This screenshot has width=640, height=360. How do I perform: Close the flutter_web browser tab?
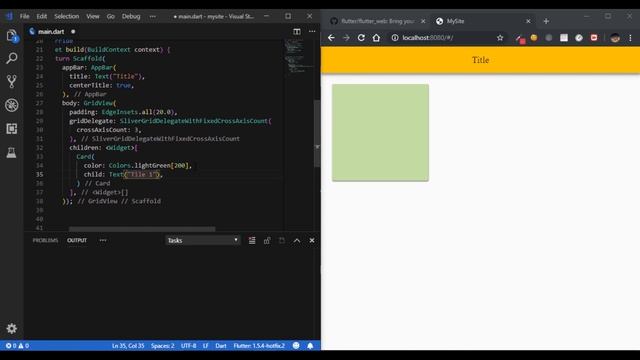[x=423, y=21]
